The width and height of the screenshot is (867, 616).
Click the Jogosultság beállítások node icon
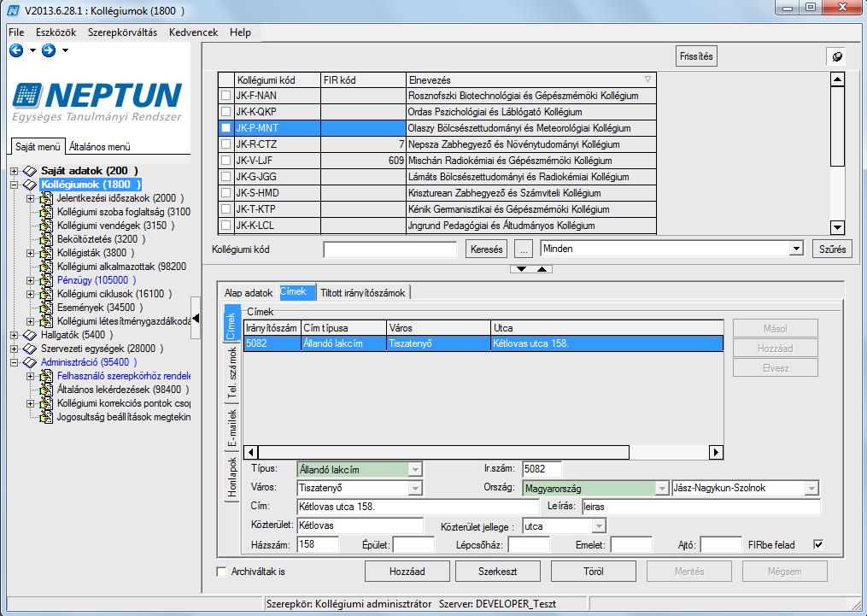click(46, 417)
